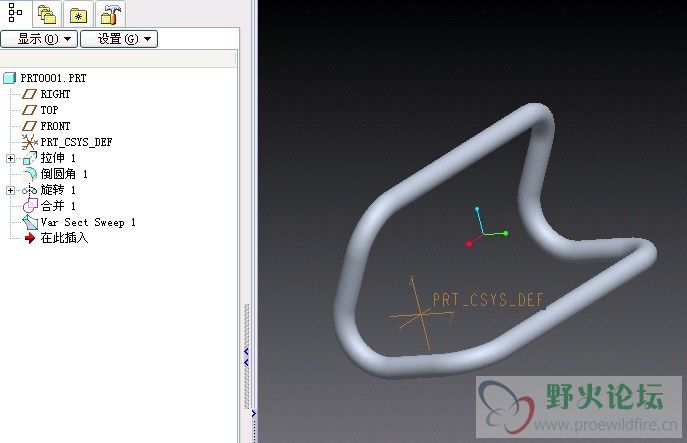Viewport: 687px width, 443px height.
Task: Select PRT_CSYS_DEF in the model tree
Action: [76, 142]
